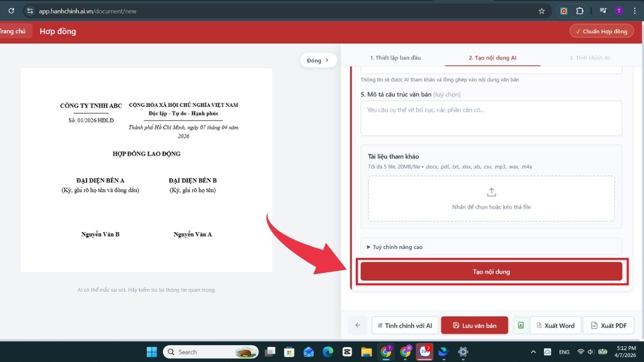Click the name Nguyễn Văn A
Screen dimensions: 644x362
[x=193, y=234]
